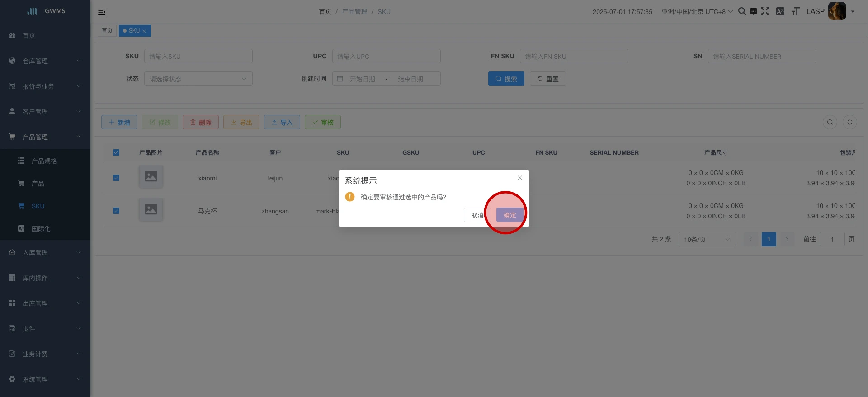Click 取消 to cancel the dialog
Viewport: 868px width, 397px height.
coord(476,215)
